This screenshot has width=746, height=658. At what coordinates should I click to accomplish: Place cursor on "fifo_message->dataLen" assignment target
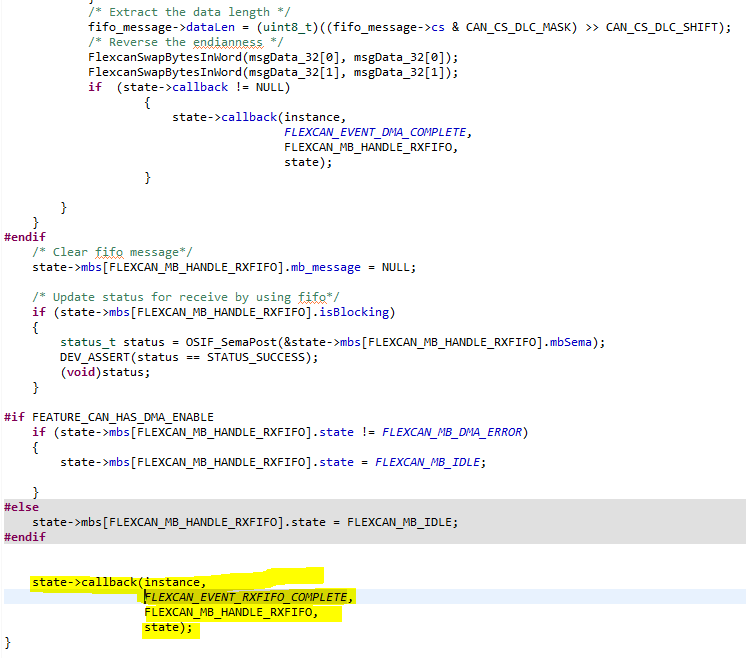point(161,27)
